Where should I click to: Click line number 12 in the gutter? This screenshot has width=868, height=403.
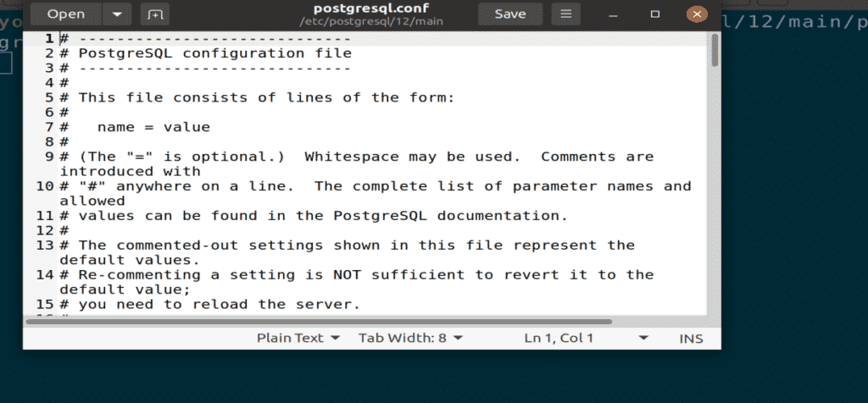(x=46, y=230)
